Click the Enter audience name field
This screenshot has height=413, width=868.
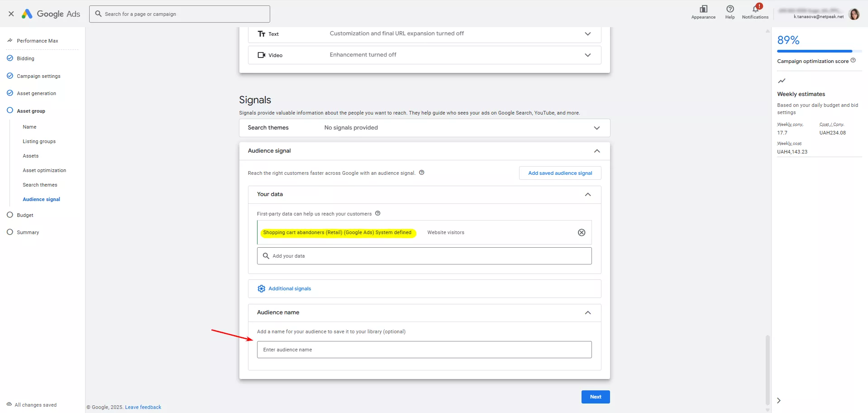pyautogui.click(x=424, y=350)
